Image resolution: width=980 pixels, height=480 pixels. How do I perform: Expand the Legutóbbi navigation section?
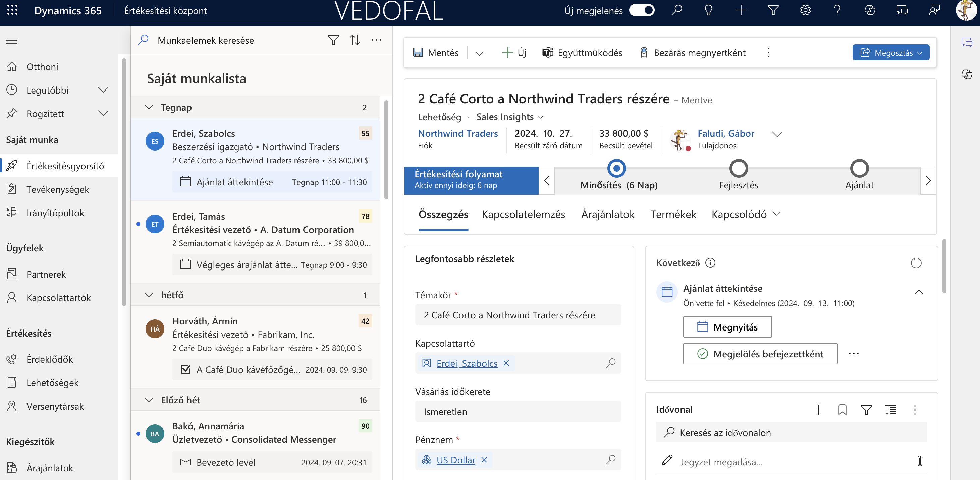(103, 90)
